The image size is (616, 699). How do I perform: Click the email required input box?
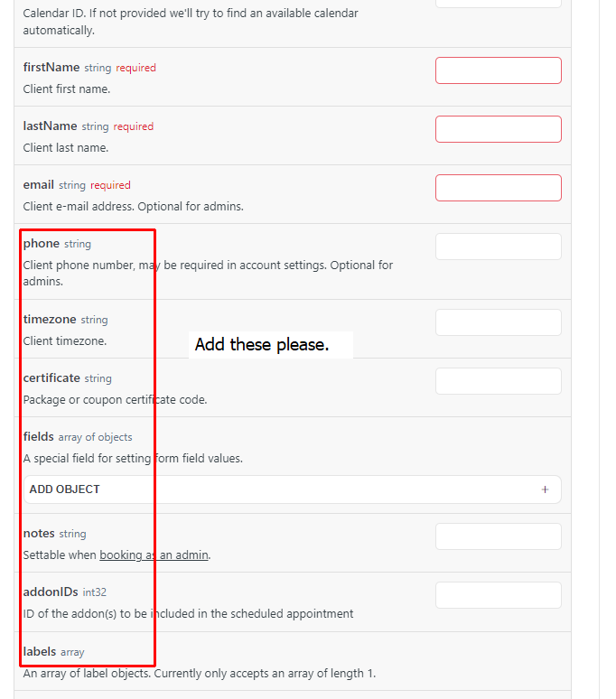click(x=499, y=188)
